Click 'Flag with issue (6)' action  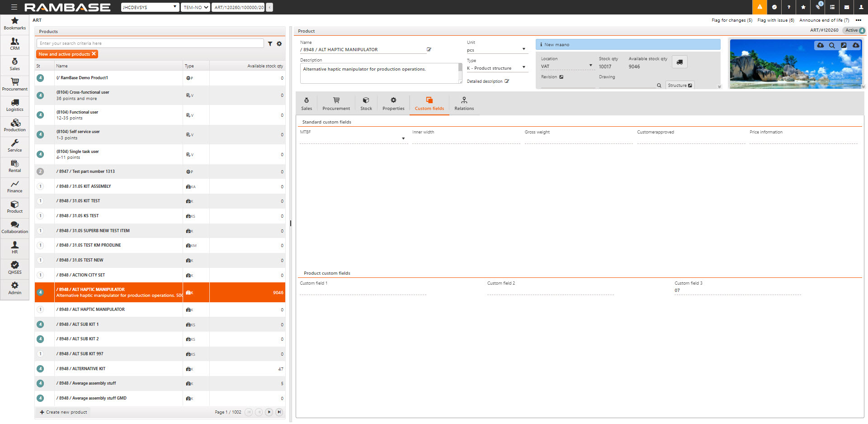point(775,20)
